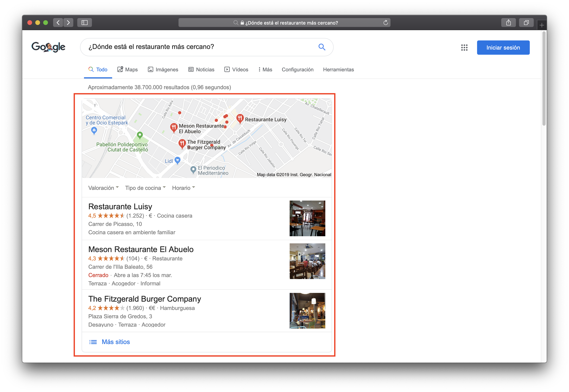This screenshot has width=569, height=392.
Task: Click the 4,2 rating for Fitzgerald Burger
Action: [92, 308]
